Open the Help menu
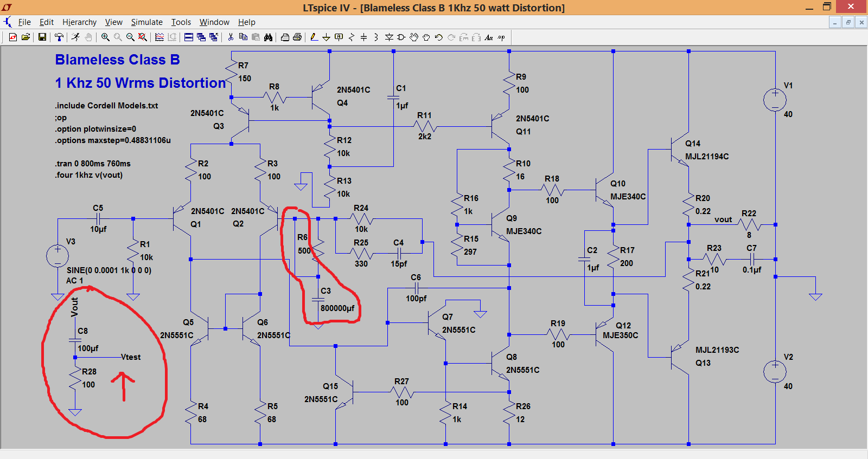Image resolution: width=868 pixels, height=459 pixels. (x=247, y=22)
